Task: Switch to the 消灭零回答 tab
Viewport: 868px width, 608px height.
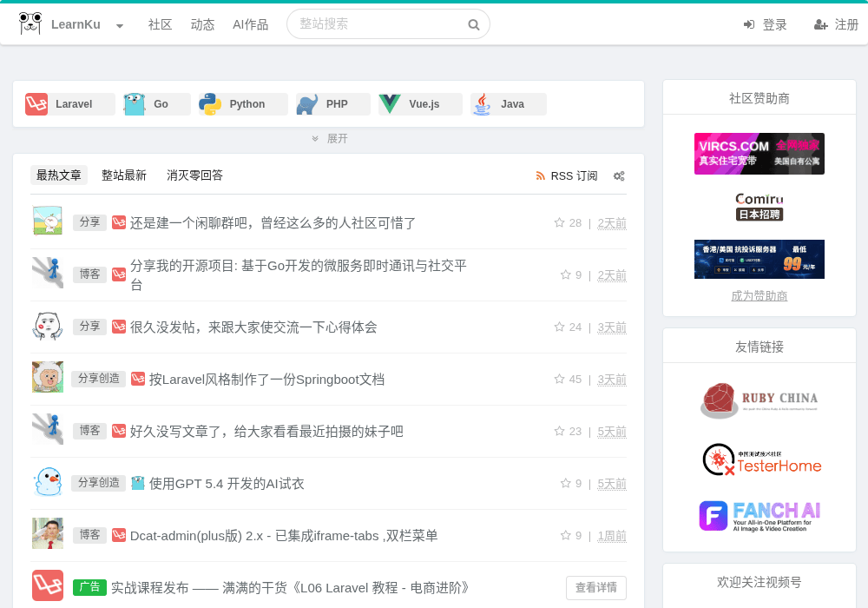Action: pyautogui.click(x=194, y=175)
